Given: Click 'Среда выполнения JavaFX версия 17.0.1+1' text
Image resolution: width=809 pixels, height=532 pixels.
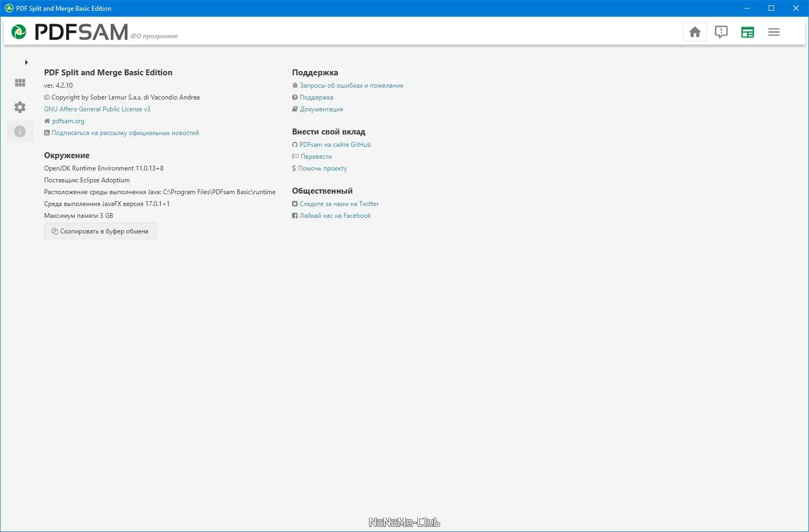Looking at the screenshot, I should click(107, 204).
